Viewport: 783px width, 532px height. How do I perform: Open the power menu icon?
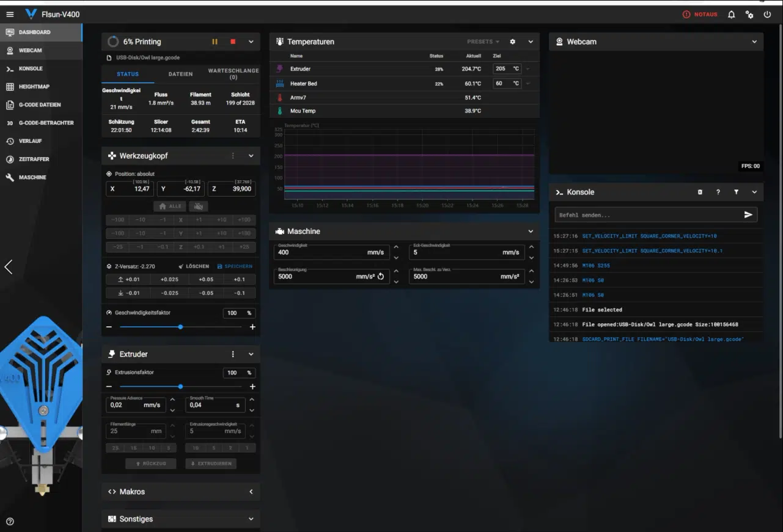(x=767, y=15)
